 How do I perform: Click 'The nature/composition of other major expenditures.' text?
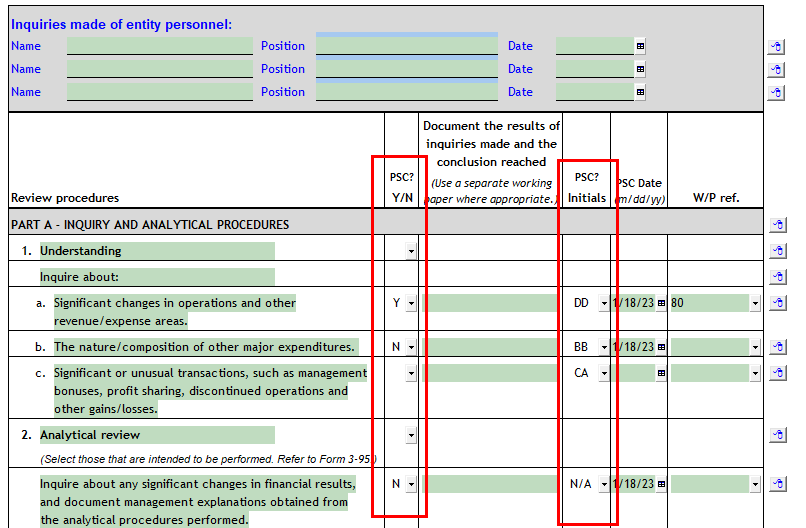tap(205, 347)
